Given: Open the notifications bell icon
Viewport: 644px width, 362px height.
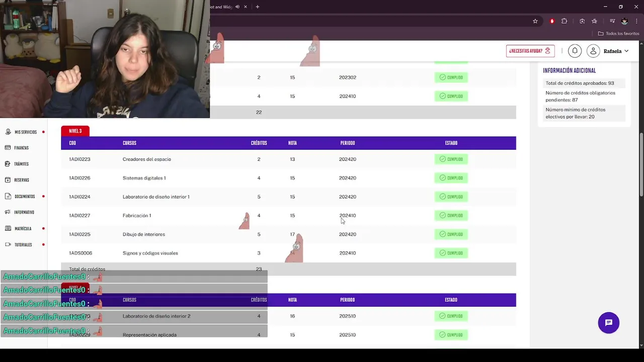Looking at the screenshot, I should [x=575, y=51].
